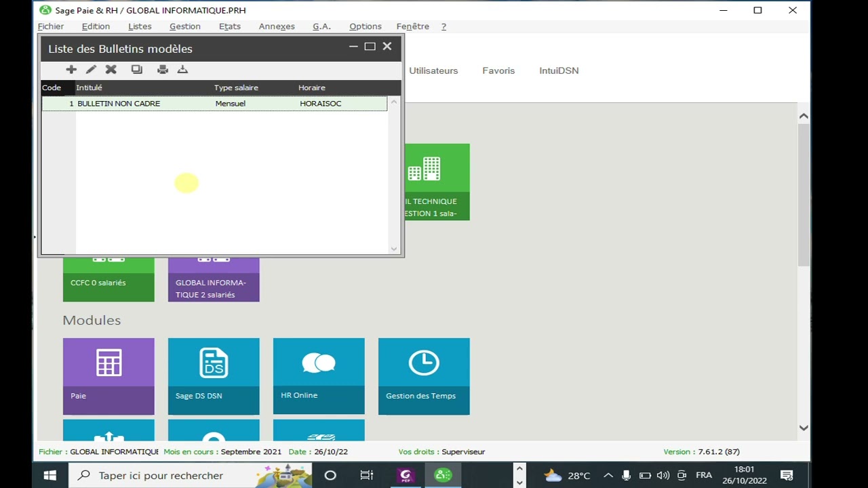Open the PDF app in taskbar
This screenshot has height=488, width=868.
(406, 475)
